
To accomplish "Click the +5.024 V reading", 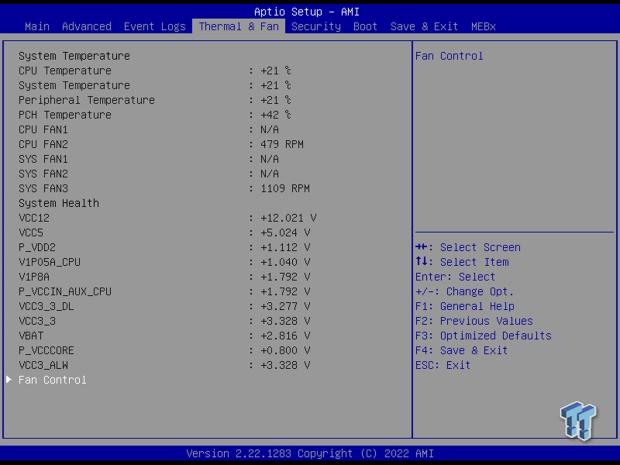I will pyautogui.click(x=285, y=233).
